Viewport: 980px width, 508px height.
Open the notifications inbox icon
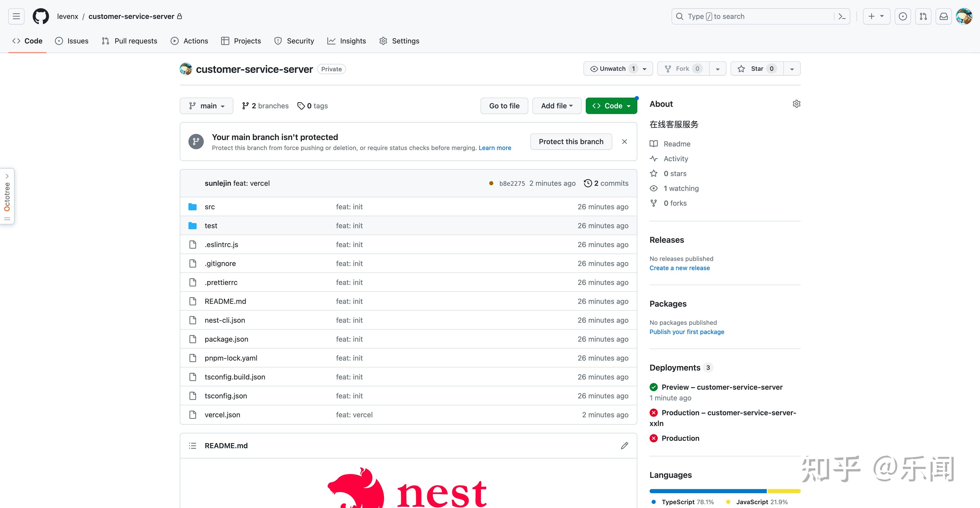click(943, 16)
